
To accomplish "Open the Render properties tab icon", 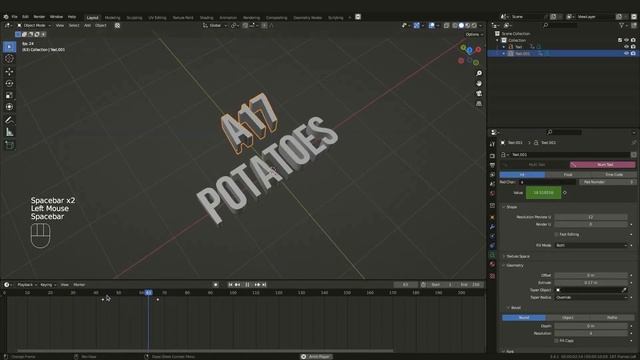I will tap(492, 156).
